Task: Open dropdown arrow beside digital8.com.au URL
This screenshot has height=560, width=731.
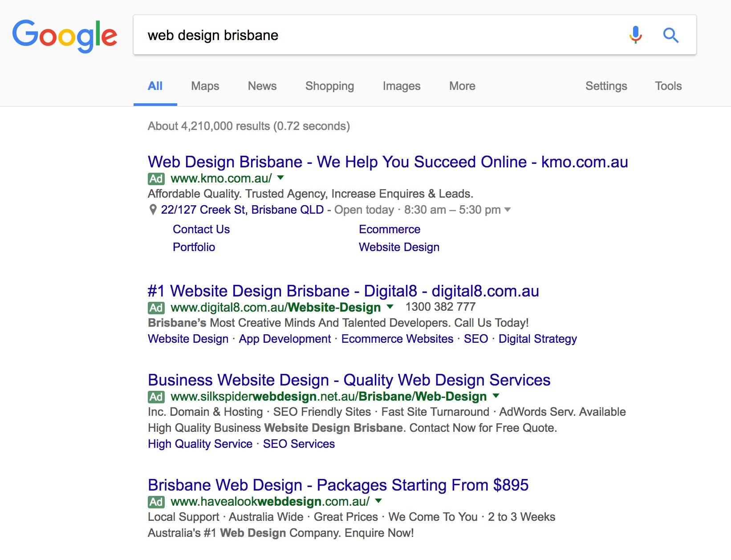Action: pyautogui.click(x=390, y=307)
